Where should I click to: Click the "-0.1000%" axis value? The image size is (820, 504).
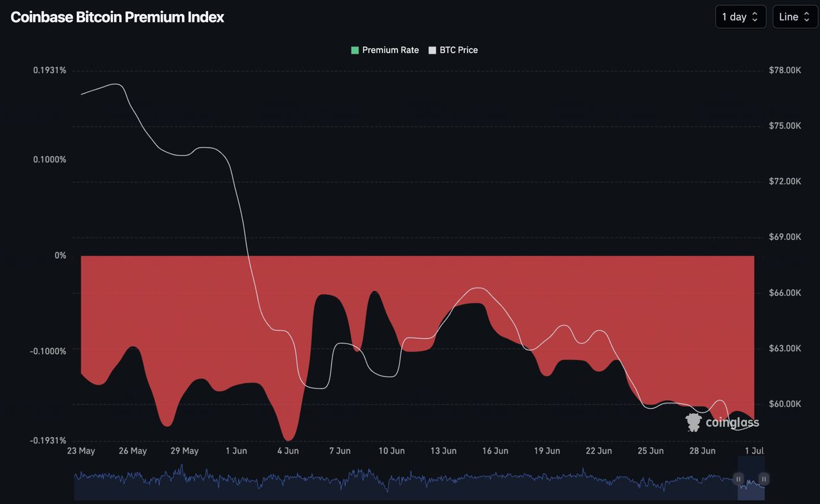tap(48, 351)
